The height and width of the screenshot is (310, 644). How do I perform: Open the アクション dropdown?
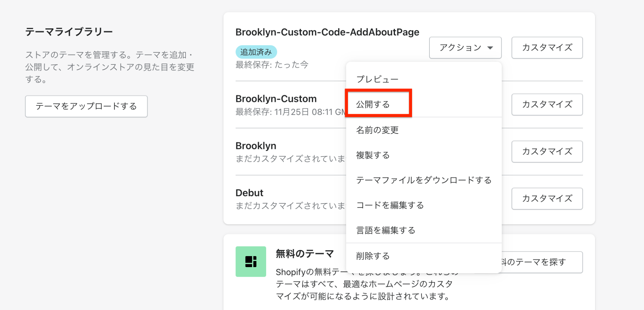[465, 48]
